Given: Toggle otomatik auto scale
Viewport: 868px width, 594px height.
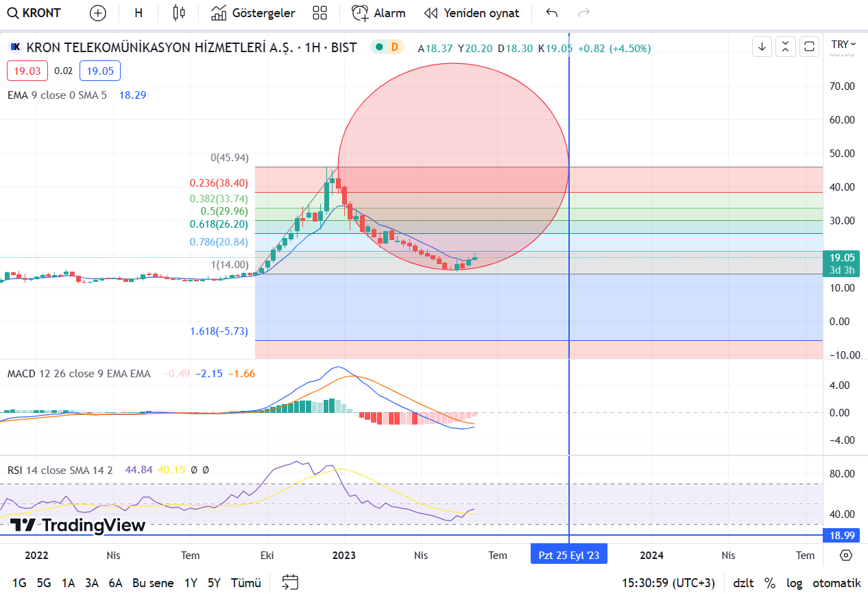Looking at the screenshot, I should coord(836,583).
